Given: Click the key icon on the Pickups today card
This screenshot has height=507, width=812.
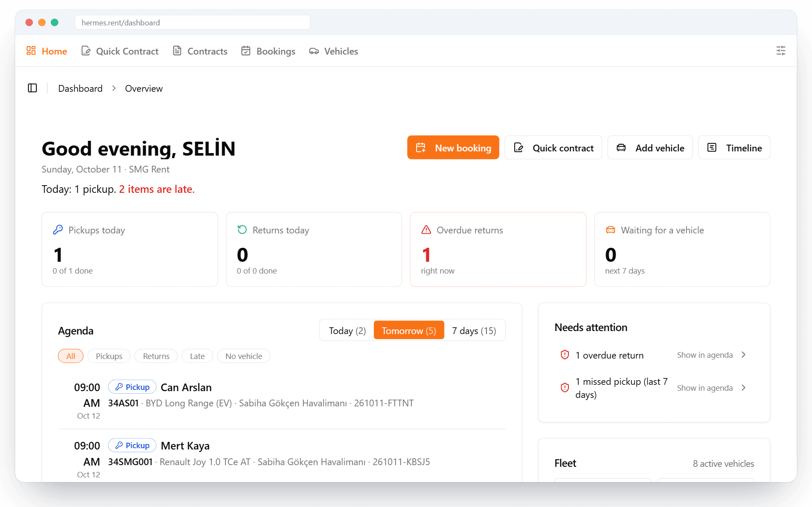Looking at the screenshot, I should point(58,230).
